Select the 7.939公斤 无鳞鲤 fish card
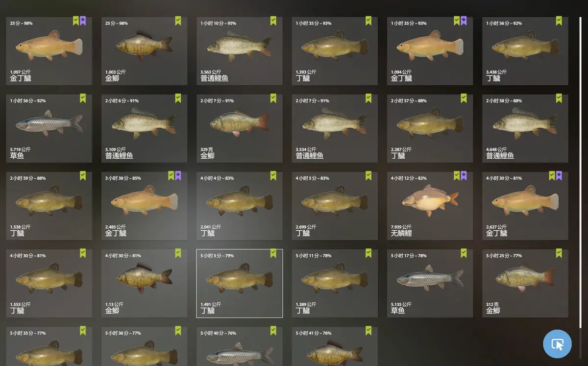Viewport: 588px width, 366px height. 430,206
